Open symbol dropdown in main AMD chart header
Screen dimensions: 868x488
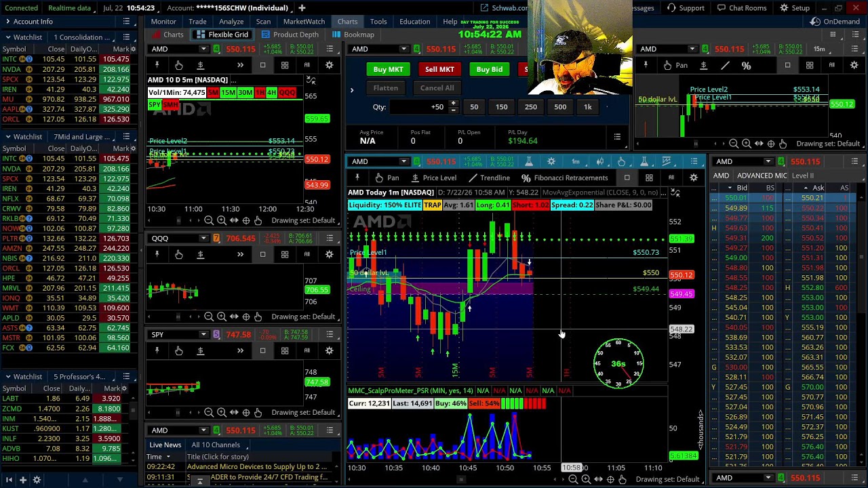click(403, 161)
